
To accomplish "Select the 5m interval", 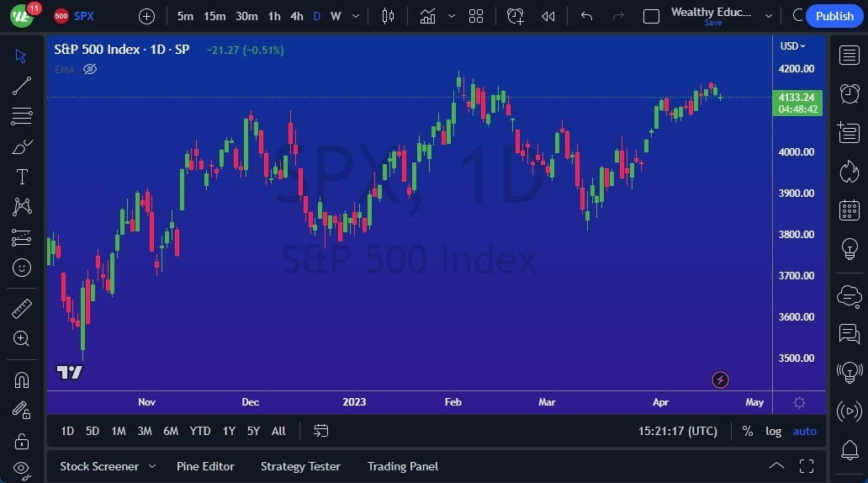I will [185, 17].
